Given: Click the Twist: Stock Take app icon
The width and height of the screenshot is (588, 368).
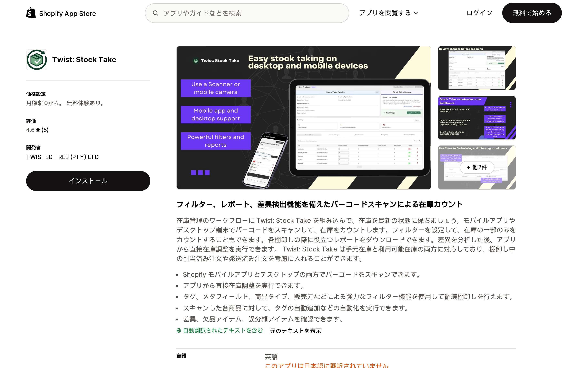Looking at the screenshot, I should [37, 60].
